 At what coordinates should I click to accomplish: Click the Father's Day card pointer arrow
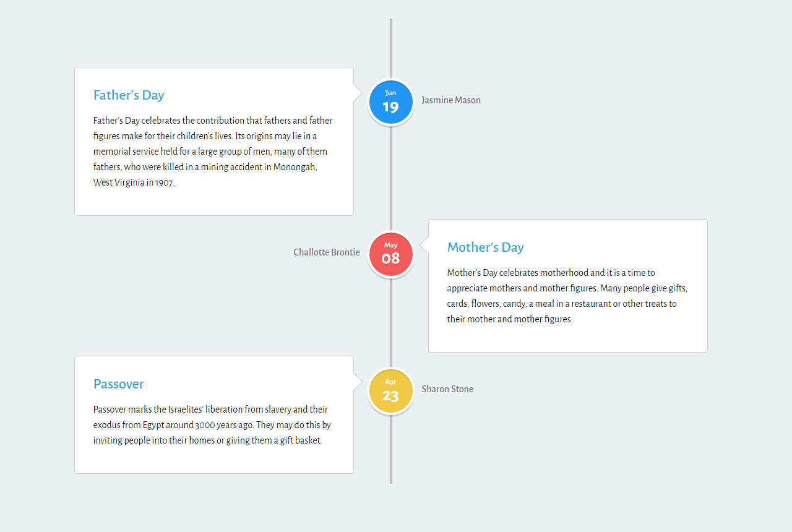click(358, 93)
